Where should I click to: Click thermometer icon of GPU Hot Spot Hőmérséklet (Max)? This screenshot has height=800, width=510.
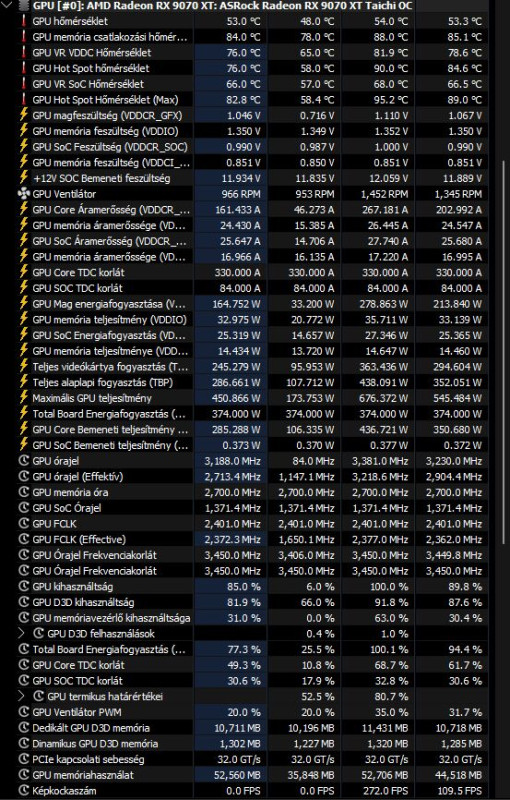click(23, 100)
